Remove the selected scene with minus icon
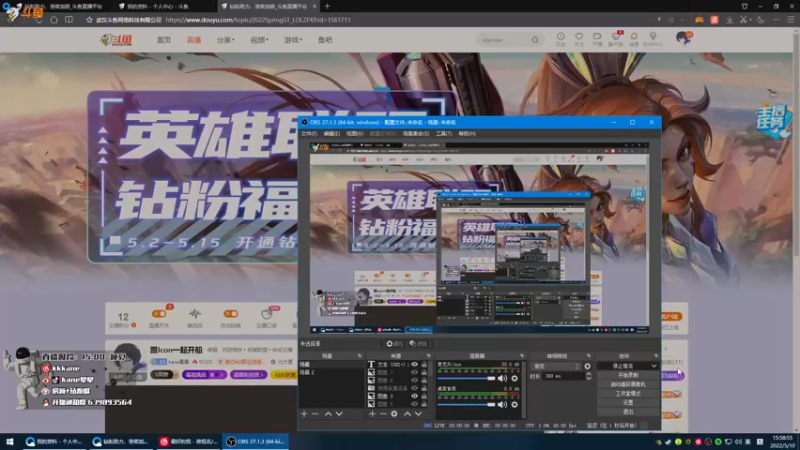The image size is (800, 450). coord(315,414)
